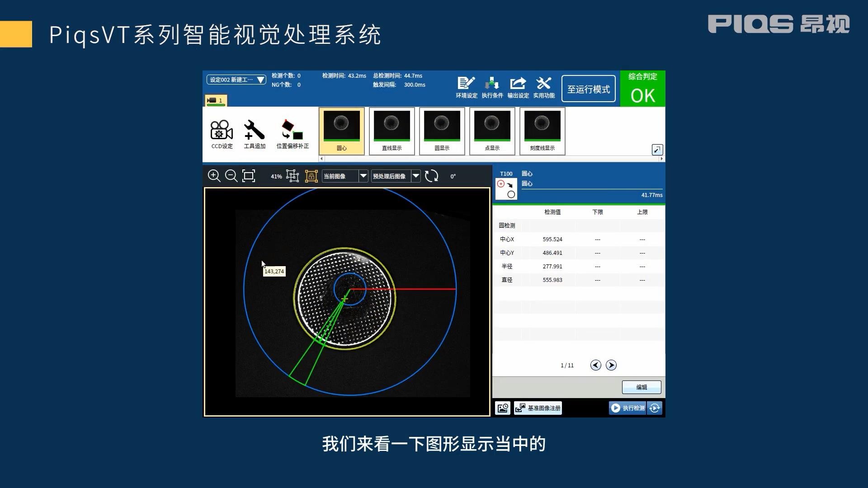Click 基准图像注册 button
The height and width of the screenshot is (488, 868).
point(538,408)
